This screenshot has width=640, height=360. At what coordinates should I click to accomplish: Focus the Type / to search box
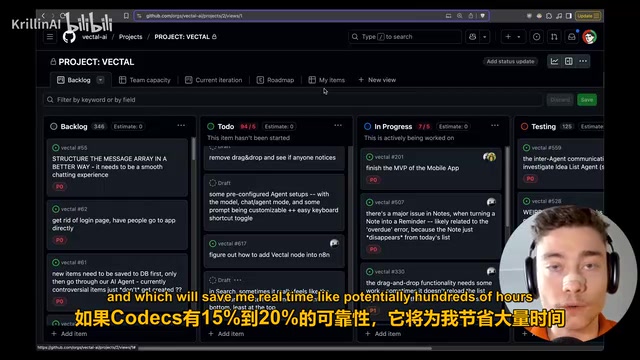(405, 37)
